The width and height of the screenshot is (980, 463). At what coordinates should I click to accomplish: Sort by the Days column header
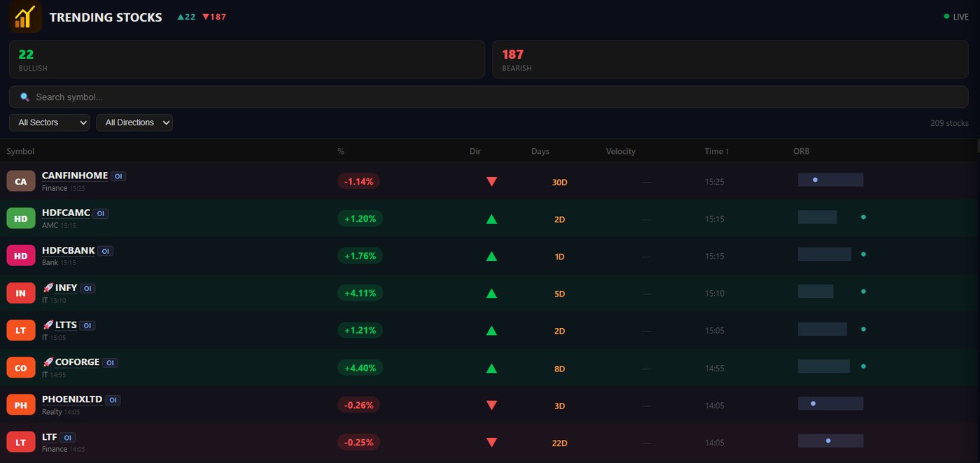540,151
